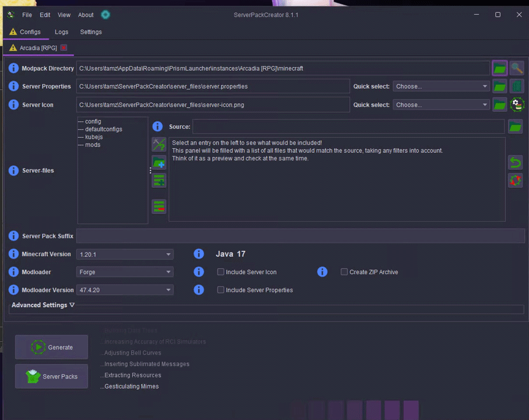Click reset server-files icon with red arrows
The width and height of the screenshot is (529, 420).
click(515, 180)
